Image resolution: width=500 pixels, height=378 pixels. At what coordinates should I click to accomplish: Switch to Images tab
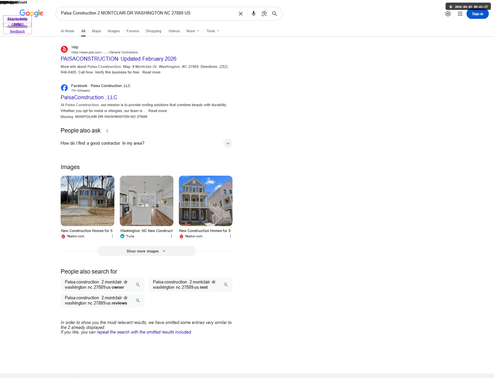pyautogui.click(x=114, y=31)
